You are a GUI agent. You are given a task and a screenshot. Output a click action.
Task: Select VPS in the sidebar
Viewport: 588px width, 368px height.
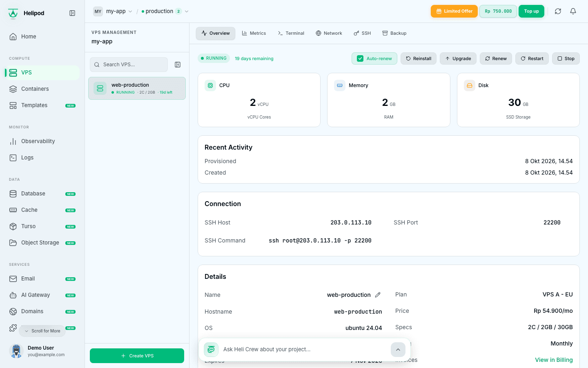pos(42,72)
